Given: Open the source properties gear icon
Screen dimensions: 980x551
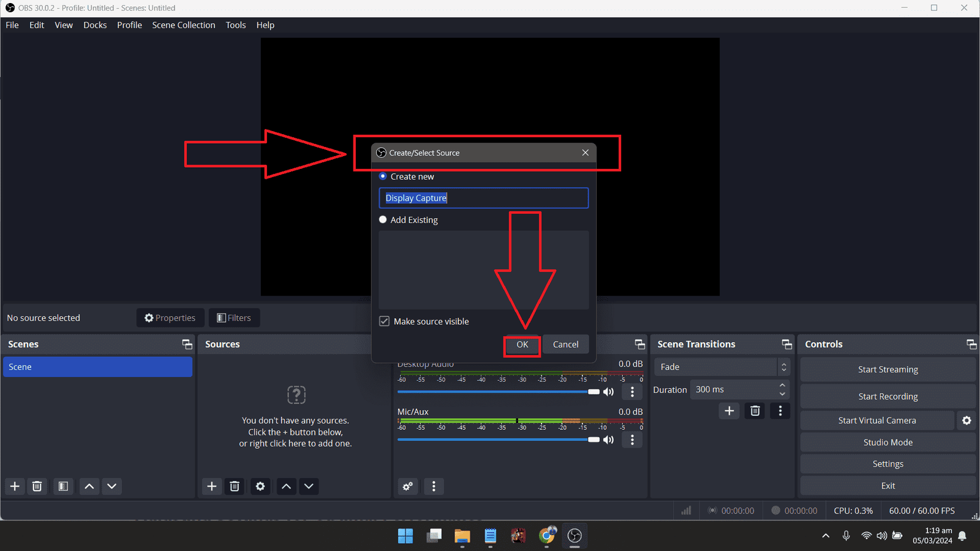Looking at the screenshot, I should (x=260, y=486).
